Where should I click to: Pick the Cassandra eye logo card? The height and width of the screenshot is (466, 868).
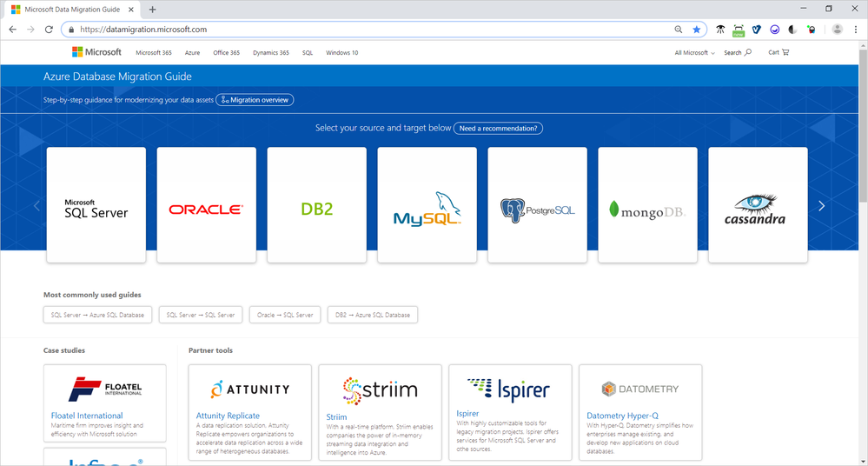click(x=758, y=204)
